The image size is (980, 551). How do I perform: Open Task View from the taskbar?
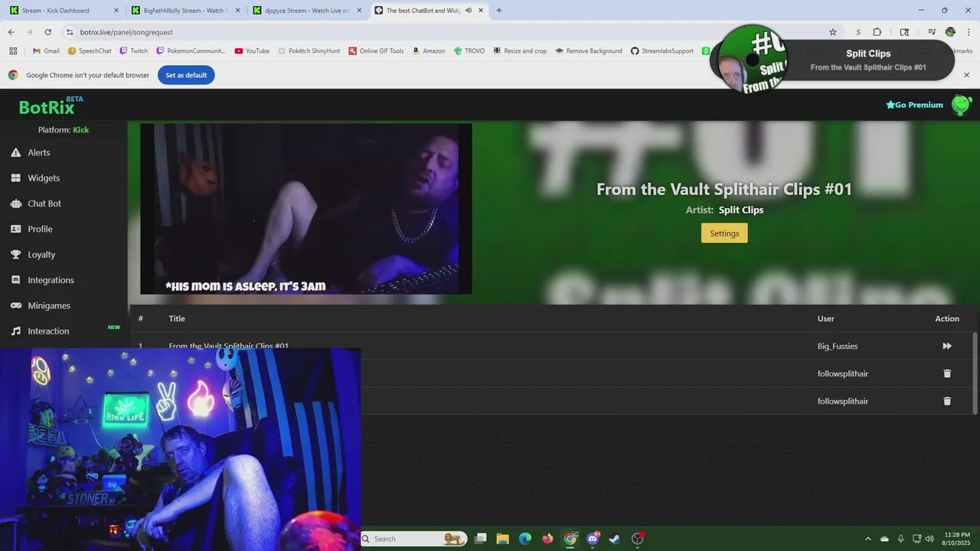[x=480, y=539]
